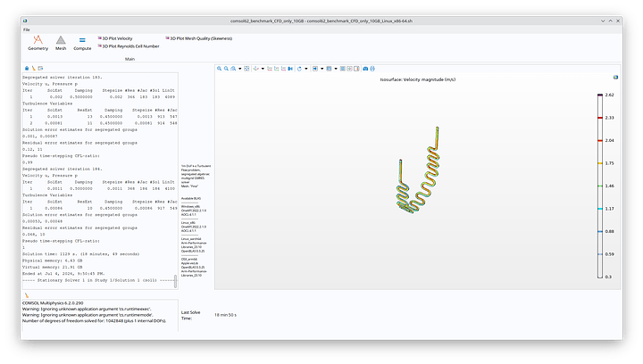Minimize the COMSOL benchmark window
Viewport: 643px width, 364px height.
pos(603,21)
